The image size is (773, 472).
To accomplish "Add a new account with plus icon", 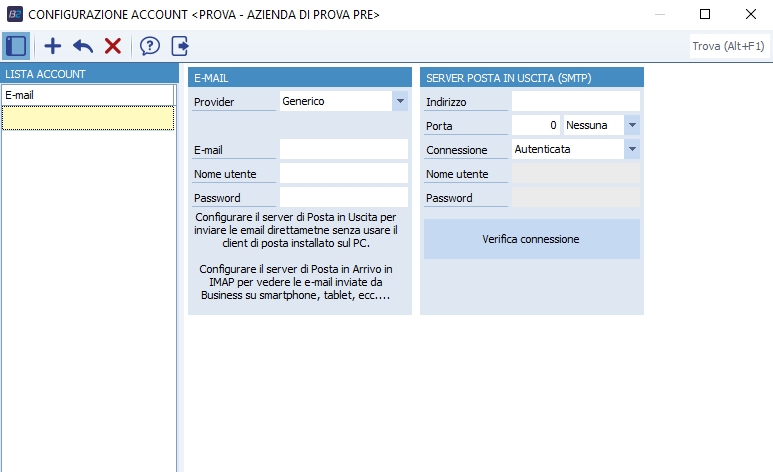I will tap(53, 46).
